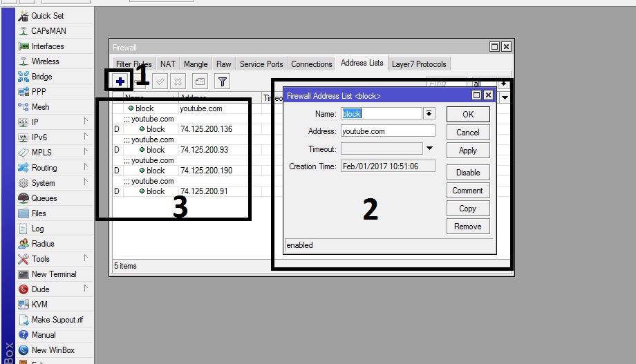This screenshot has height=364, width=636.
Task: Expand the Timeout field arrow
Action: pyautogui.click(x=429, y=149)
